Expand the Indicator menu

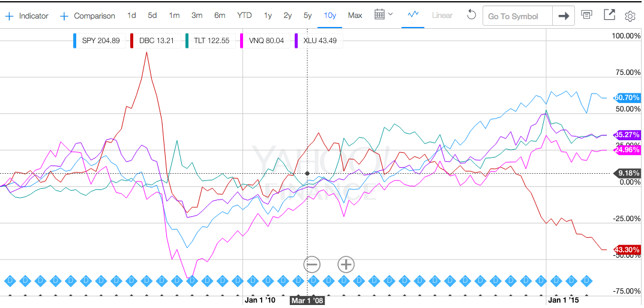[x=26, y=16]
